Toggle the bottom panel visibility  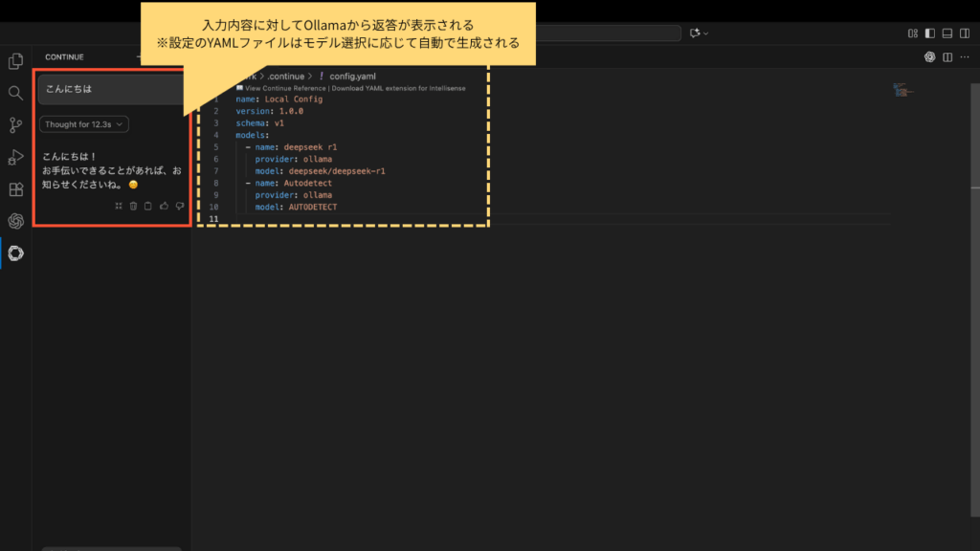point(947,33)
